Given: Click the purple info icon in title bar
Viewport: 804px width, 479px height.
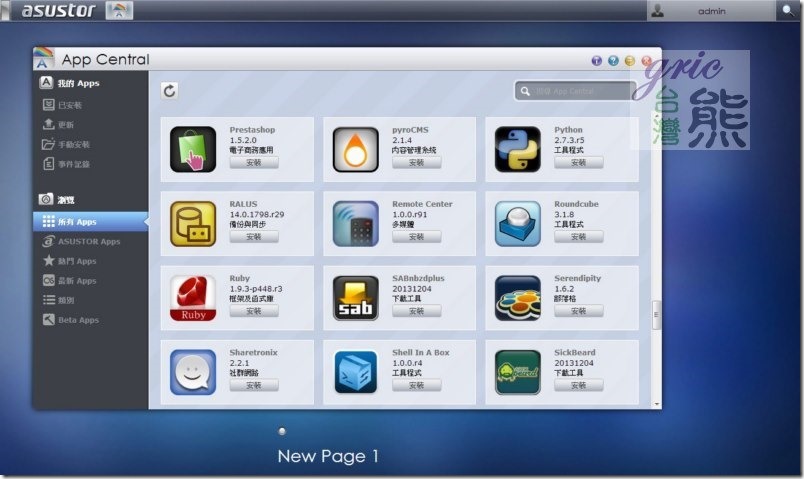Looking at the screenshot, I should (x=596, y=61).
